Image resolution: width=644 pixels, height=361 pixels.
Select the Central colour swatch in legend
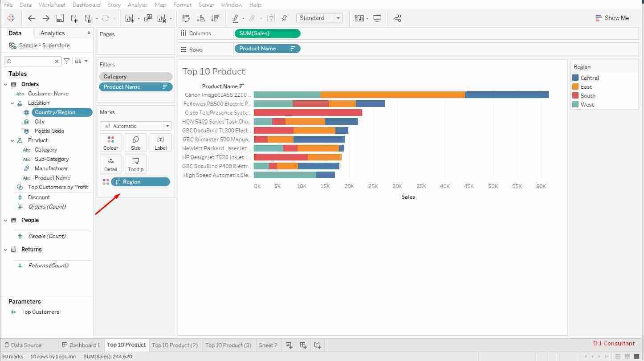(x=575, y=78)
